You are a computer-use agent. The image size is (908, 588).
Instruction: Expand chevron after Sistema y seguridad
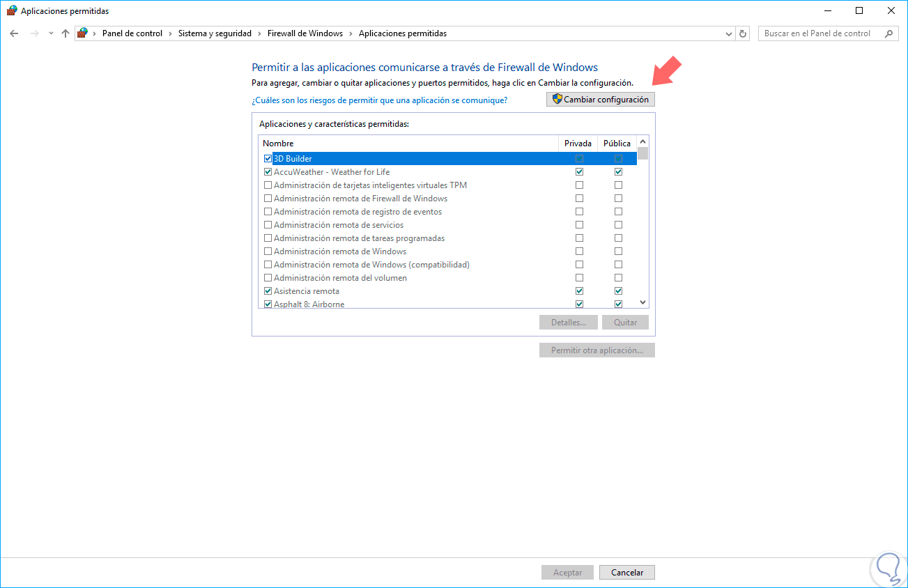click(260, 33)
